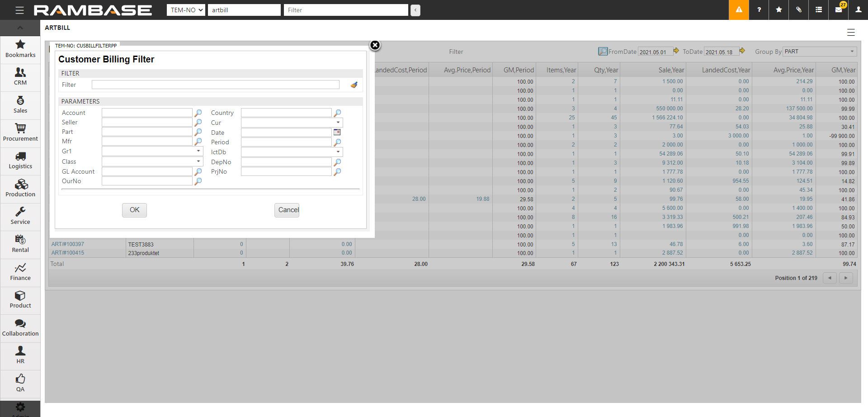Open the mail notifications icon
Image resolution: width=868 pixels, height=417 pixels.
click(839, 10)
